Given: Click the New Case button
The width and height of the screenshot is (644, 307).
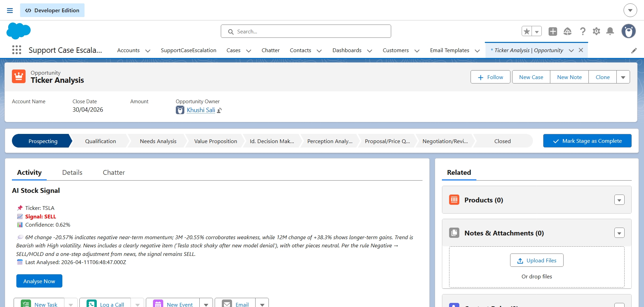Looking at the screenshot, I should (x=531, y=77).
